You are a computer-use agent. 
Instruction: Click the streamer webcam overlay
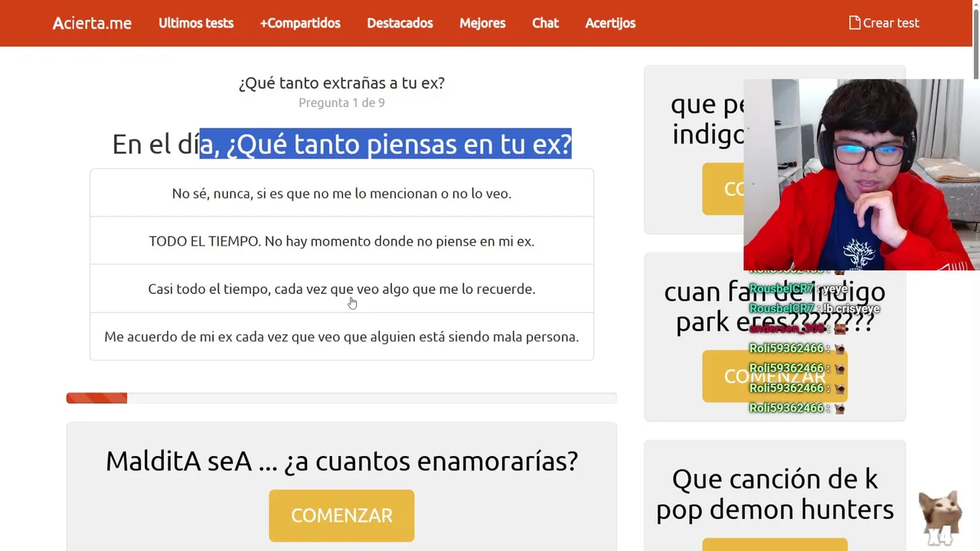pos(861,174)
